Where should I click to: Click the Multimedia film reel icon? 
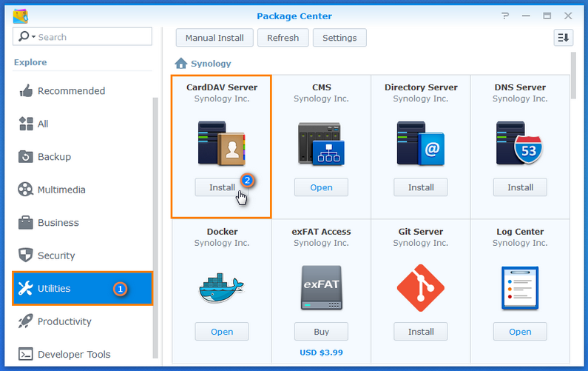[25, 190]
